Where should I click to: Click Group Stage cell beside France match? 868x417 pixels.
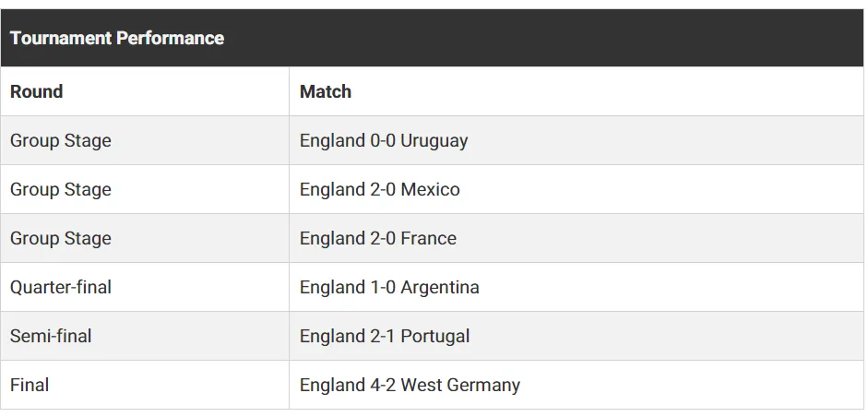[x=145, y=238]
